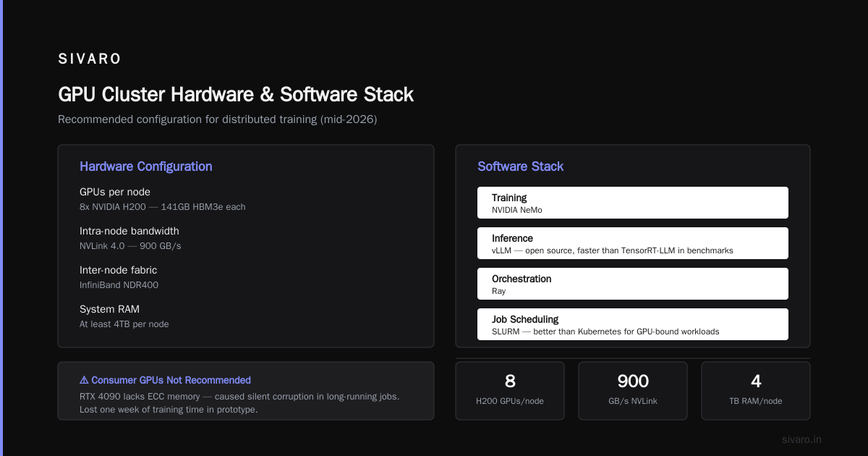Select Lost one week of training line

click(x=169, y=410)
